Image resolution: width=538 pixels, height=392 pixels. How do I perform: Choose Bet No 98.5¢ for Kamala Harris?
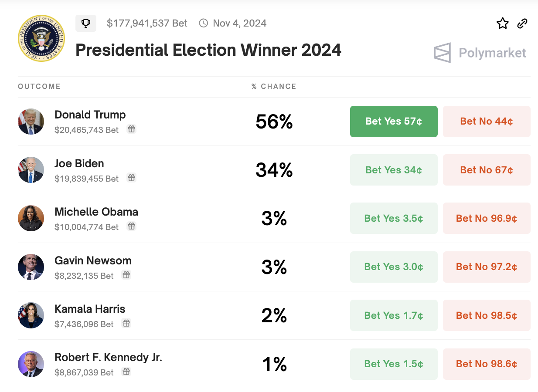coord(487,315)
